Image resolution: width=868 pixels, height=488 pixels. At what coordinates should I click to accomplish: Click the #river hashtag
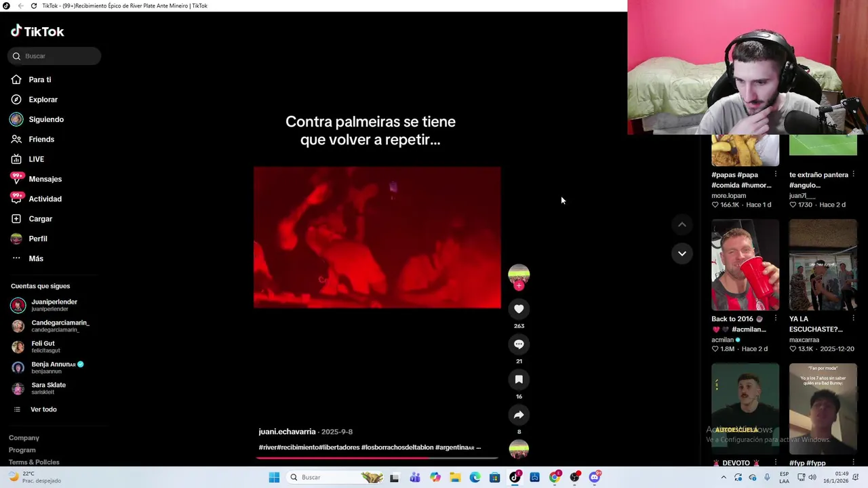click(267, 447)
